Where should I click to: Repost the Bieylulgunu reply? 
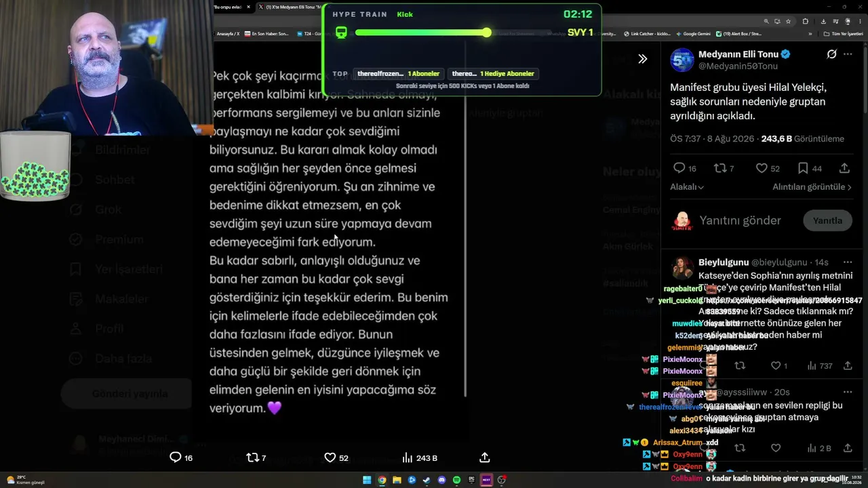pyautogui.click(x=740, y=366)
